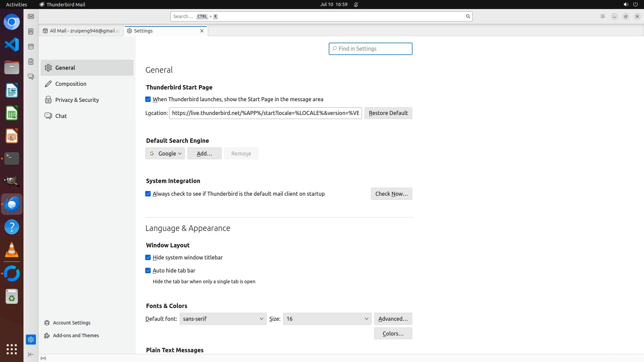Click the global search magnifier icon
This screenshot has height=362, width=644.
pos(468,16)
